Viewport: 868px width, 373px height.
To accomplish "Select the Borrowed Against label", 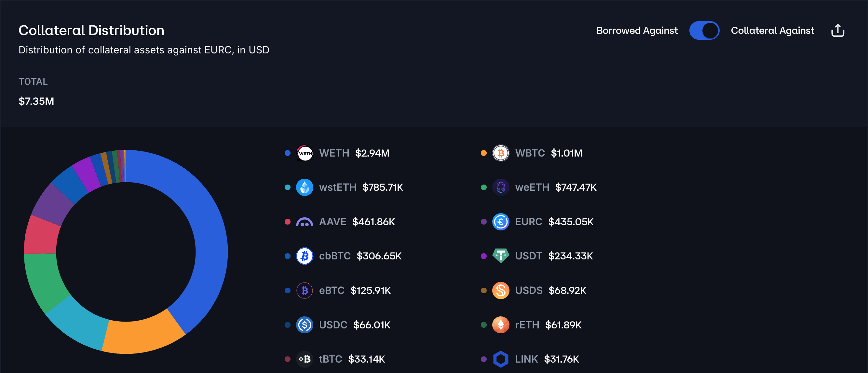I will click(x=636, y=30).
